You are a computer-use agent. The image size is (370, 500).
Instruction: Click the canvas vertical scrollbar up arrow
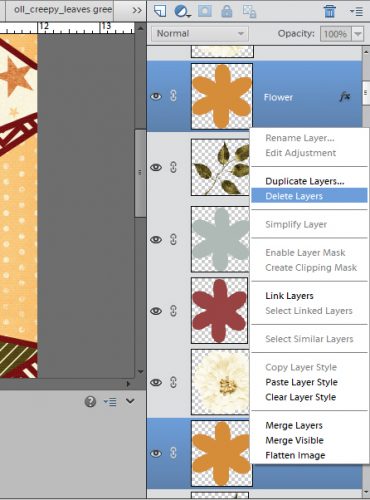[141, 29]
